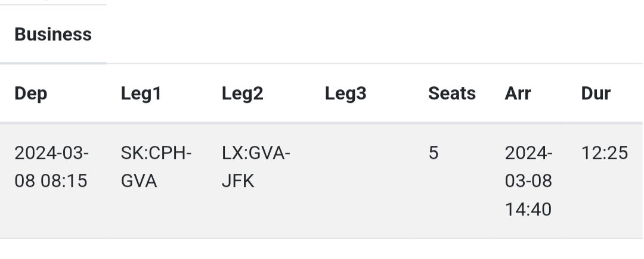
Task: Select departure time 2024-03-08 08:15 cell
Action: click(x=51, y=167)
